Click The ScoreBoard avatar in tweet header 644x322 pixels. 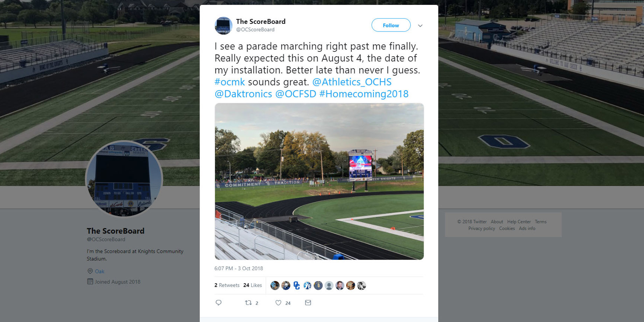(x=223, y=26)
